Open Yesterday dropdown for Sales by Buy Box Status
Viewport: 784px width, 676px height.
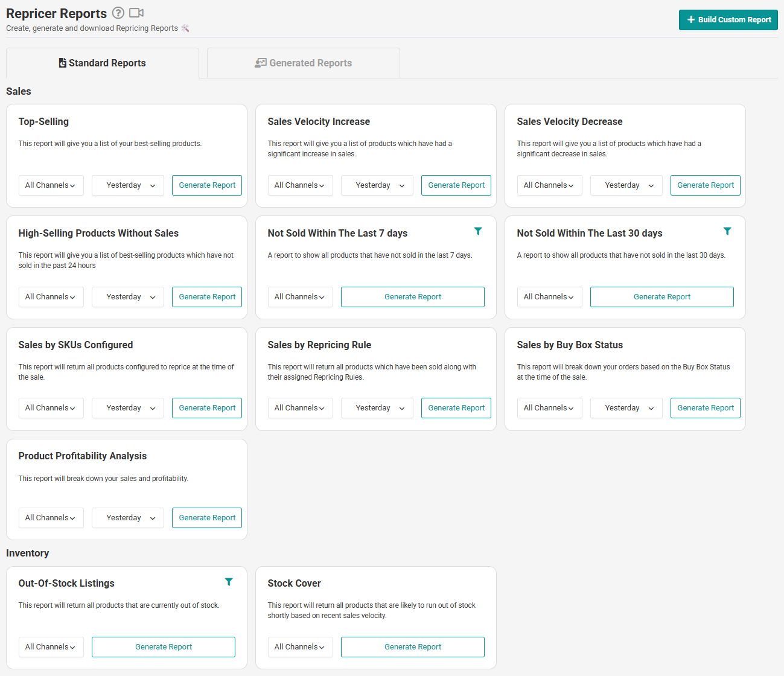click(626, 408)
